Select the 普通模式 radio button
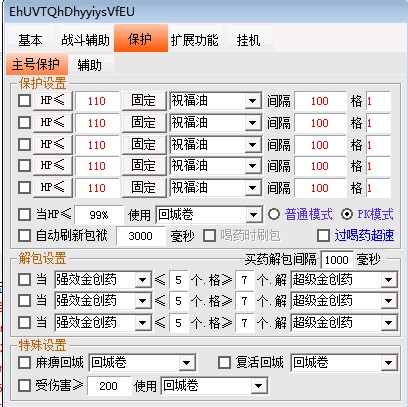The width and height of the screenshot is (408, 407). click(274, 214)
